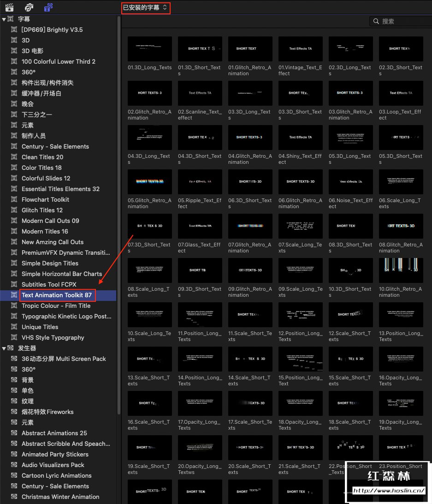Select the 单色 generator category
Viewport: 432px width, 504px height.
tap(27, 390)
